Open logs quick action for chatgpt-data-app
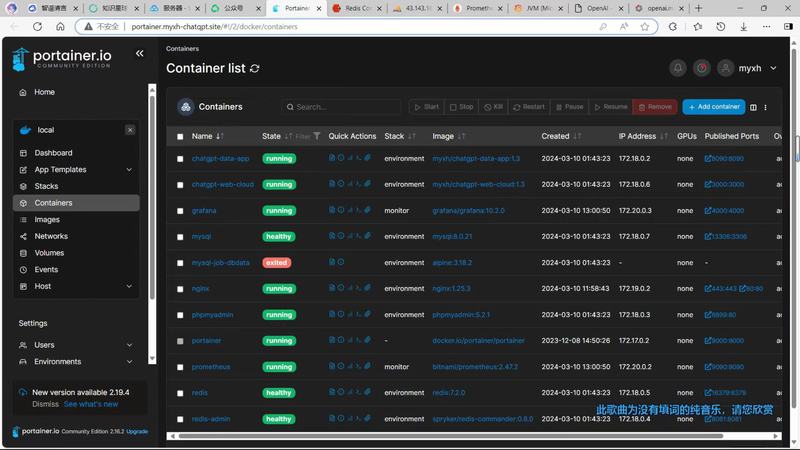The height and width of the screenshot is (450, 800). [x=332, y=158]
